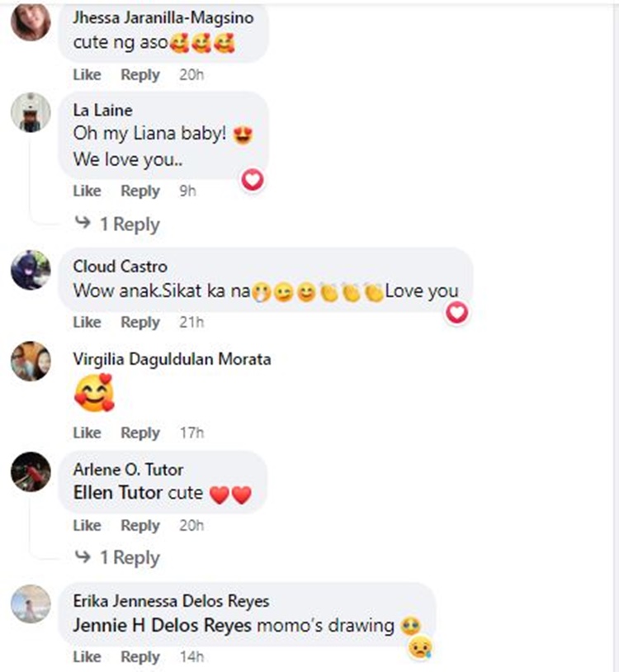Click Virgilia Daguldulan Morata's avatar
The width and height of the screenshot is (619, 672).
click(31, 361)
